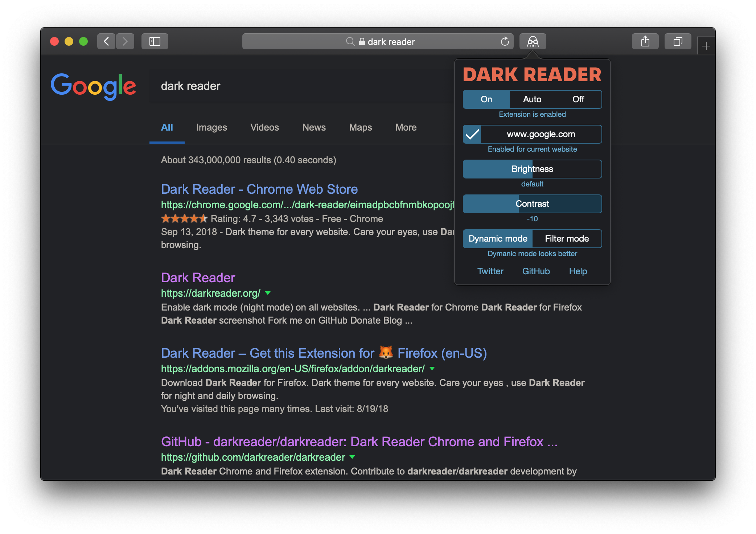
Task: Open Dark Reader Chrome Web Store result
Action: (259, 189)
